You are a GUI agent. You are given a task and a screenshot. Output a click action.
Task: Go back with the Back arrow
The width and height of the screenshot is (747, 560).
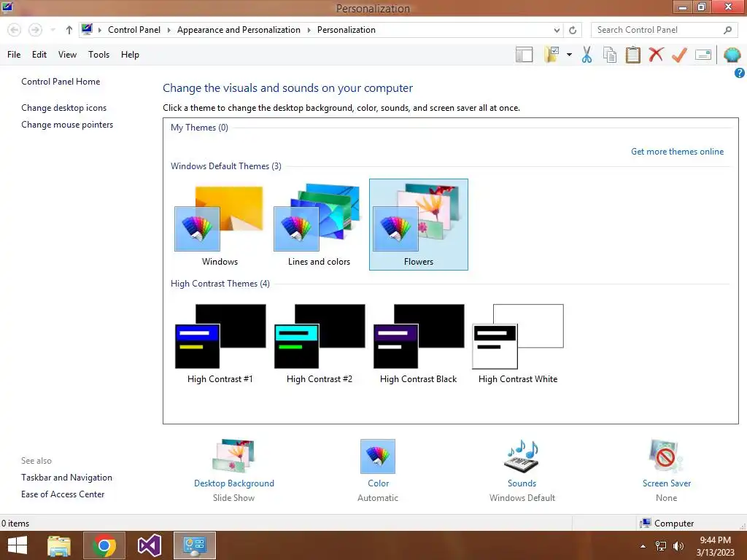15,30
